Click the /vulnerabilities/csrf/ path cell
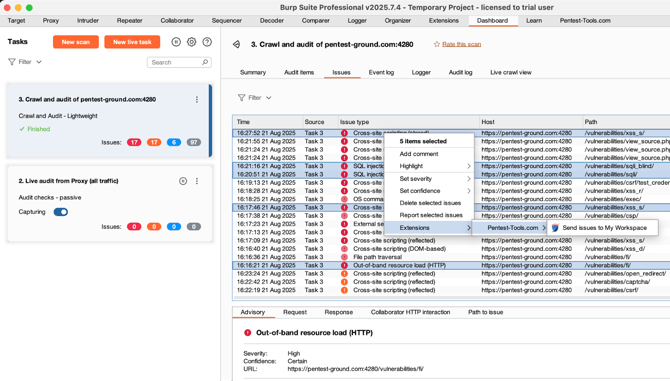 coord(611,290)
